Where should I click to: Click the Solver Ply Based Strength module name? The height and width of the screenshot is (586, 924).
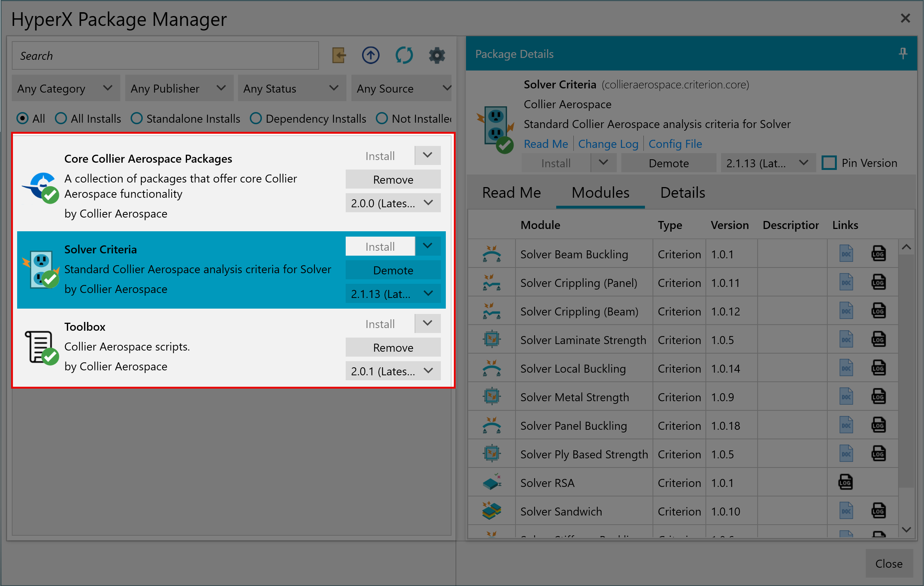tap(584, 454)
